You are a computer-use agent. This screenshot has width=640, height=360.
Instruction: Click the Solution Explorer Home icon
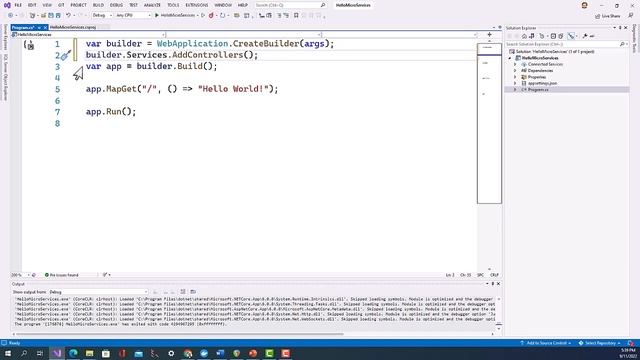tap(524, 36)
